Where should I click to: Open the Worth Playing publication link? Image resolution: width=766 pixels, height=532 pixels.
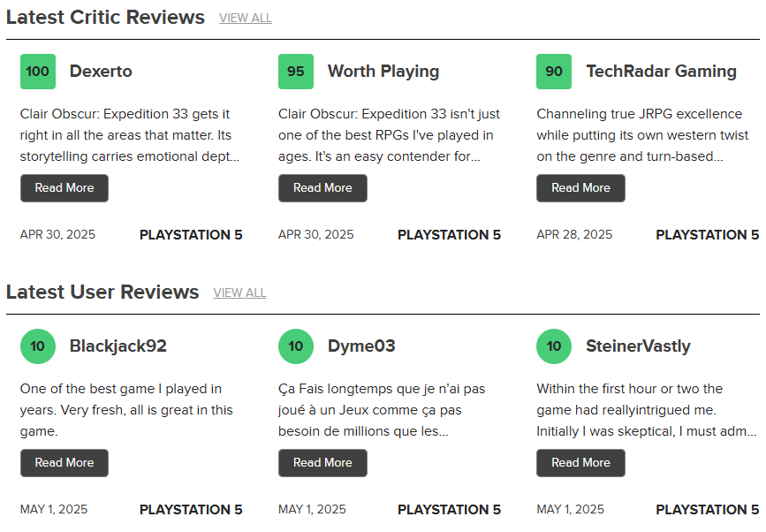point(383,72)
